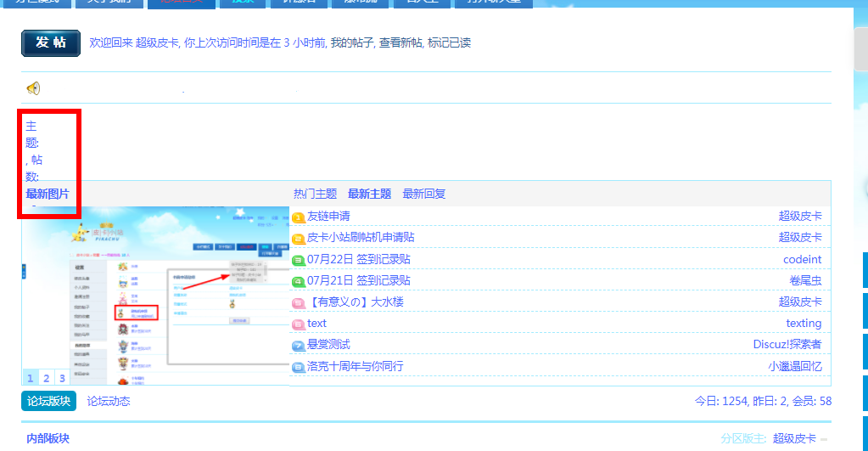Viewport: 868px width, 451px height.
Task: Open the text thread
Action: pos(316,323)
